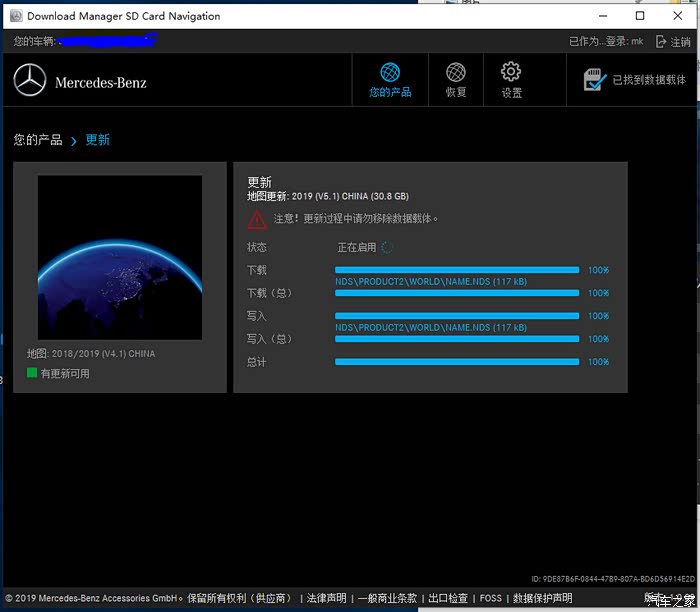Click the breadcrumb chevron arrow
This screenshot has width=700, height=612.
(74, 141)
